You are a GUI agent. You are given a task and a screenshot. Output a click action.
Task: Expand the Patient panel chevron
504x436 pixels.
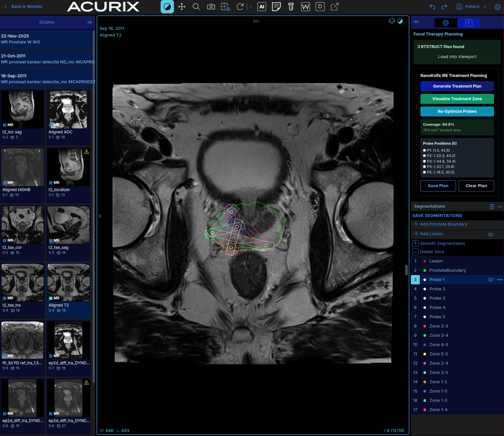[485, 7]
